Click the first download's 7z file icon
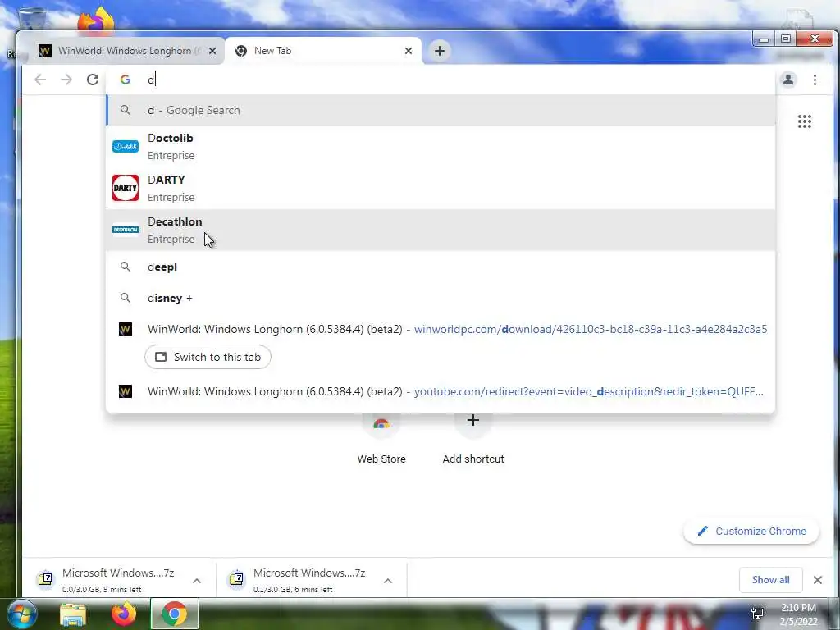This screenshot has width=840, height=630. tap(46, 580)
